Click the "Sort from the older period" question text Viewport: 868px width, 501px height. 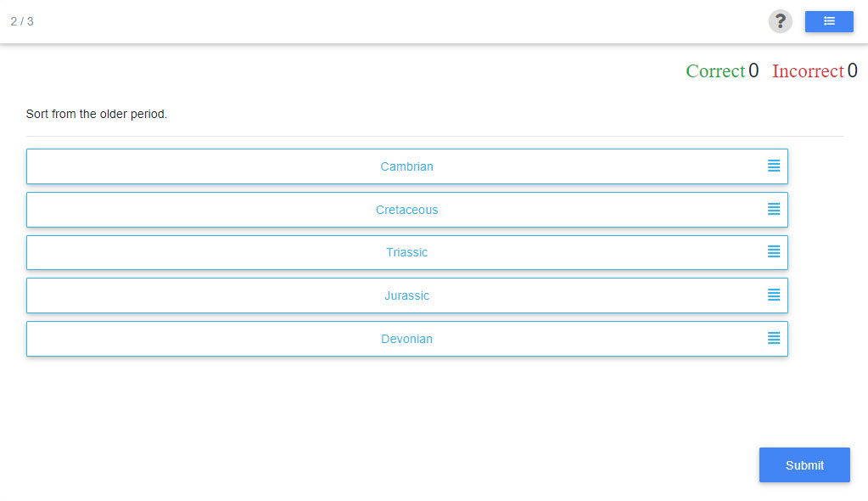coord(97,114)
